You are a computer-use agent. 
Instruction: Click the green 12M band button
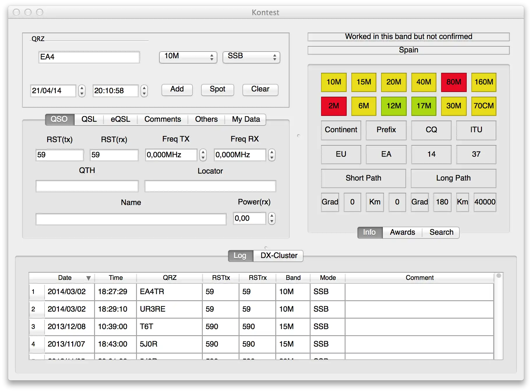point(394,106)
